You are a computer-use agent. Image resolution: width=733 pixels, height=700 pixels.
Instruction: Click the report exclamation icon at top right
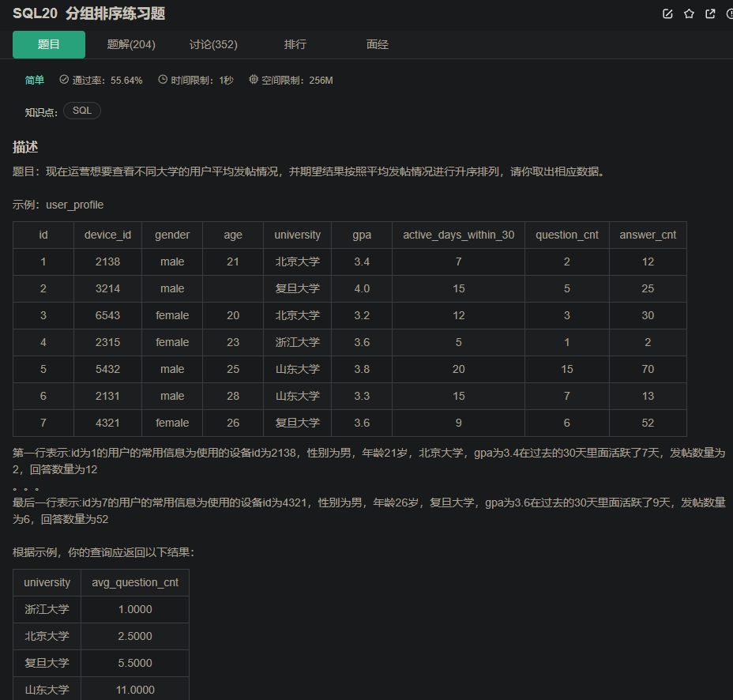coord(728,13)
